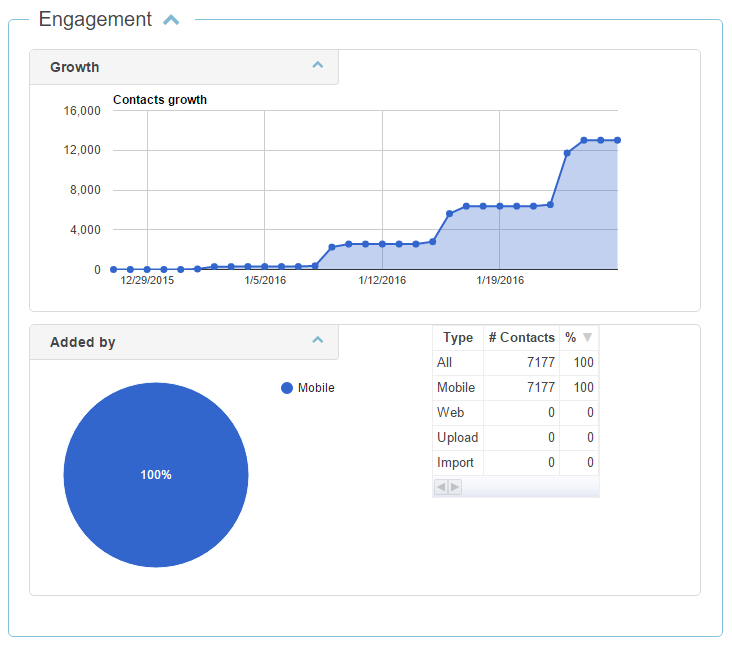The image size is (732, 649).
Task: Click the 1/5/2016 axis label
Action: coord(265,280)
